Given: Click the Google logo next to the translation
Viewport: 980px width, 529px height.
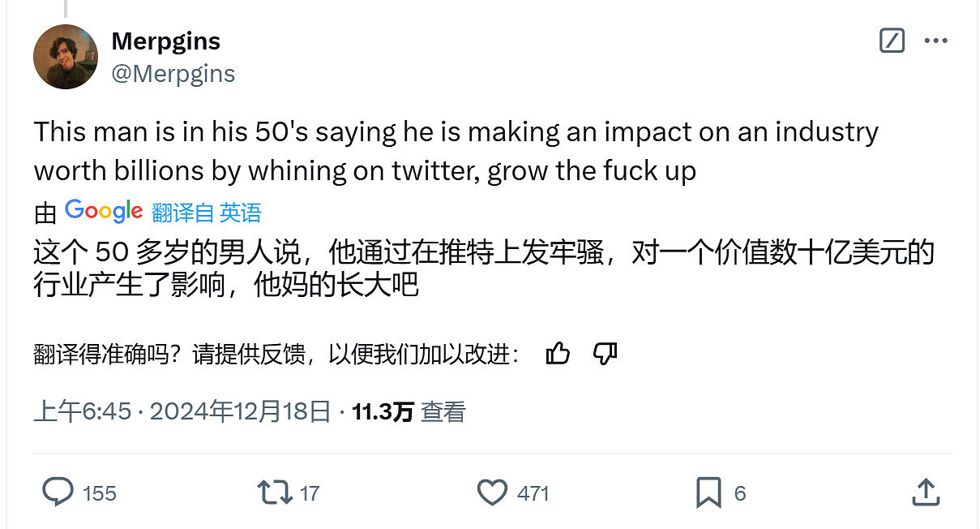Looking at the screenshot, I should click(x=104, y=209).
